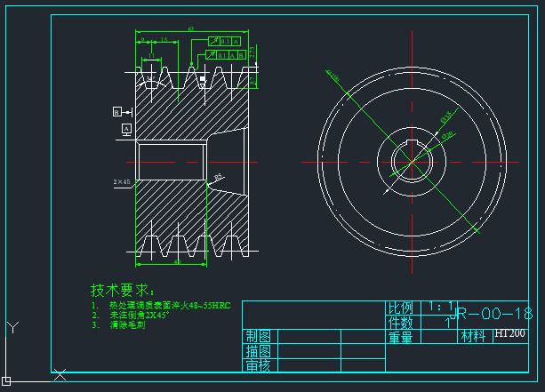The width and height of the screenshot is (545, 392).
Task: Select the 15 dimension text
Action: pyautogui.click(x=164, y=40)
